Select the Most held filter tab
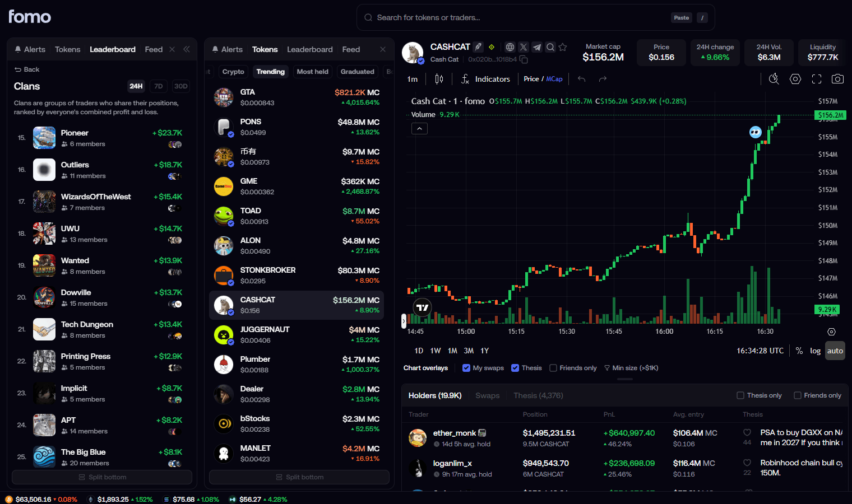852x504 pixels. [313, 72]
